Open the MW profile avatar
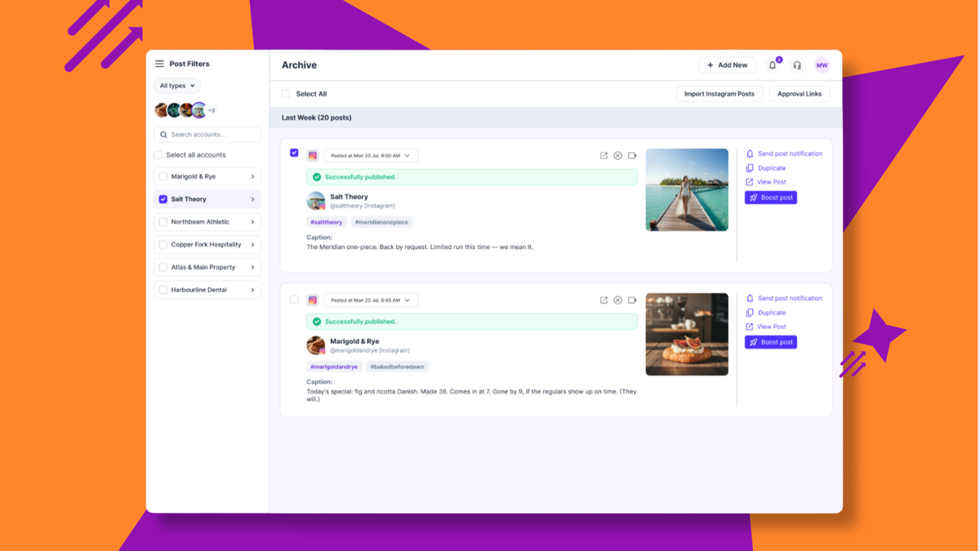The width and height of the screenshot is (980, 551). pyautogui.click(x=822, y=65)
